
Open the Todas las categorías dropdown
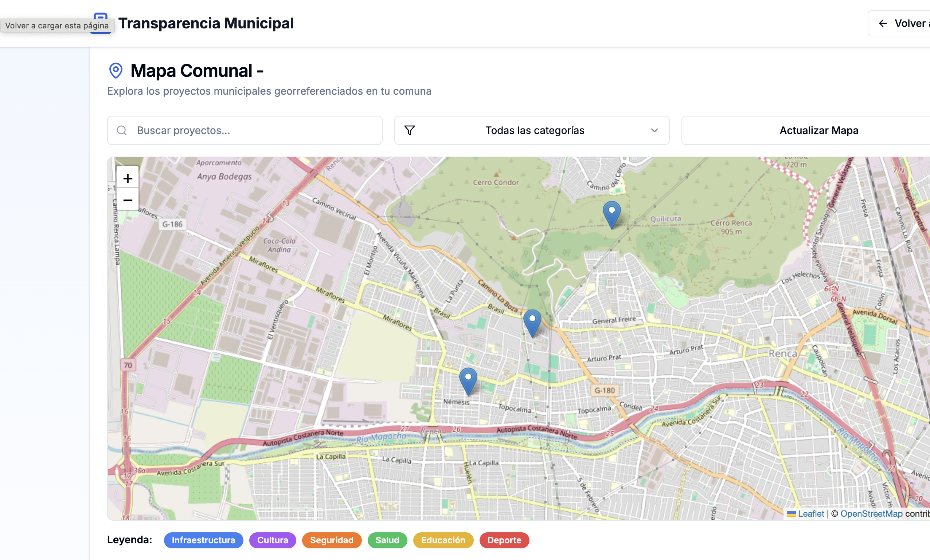[532, 130]
